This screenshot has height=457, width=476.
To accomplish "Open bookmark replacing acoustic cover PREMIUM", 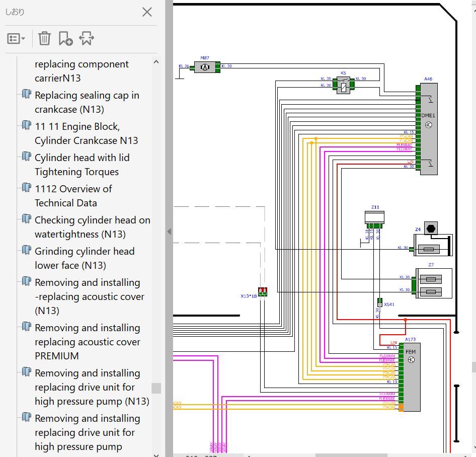I will (88, 342).
